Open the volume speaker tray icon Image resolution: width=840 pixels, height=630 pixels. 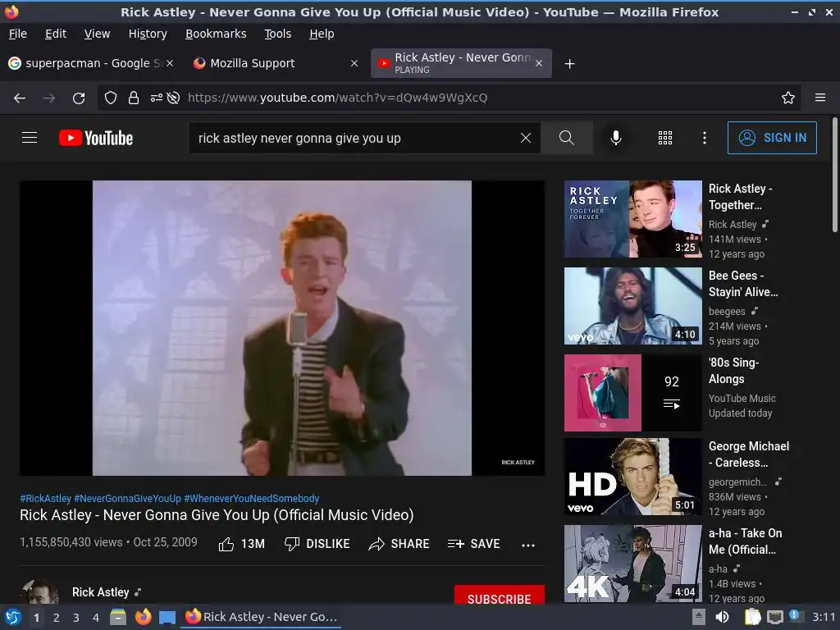tap(722, 617)
